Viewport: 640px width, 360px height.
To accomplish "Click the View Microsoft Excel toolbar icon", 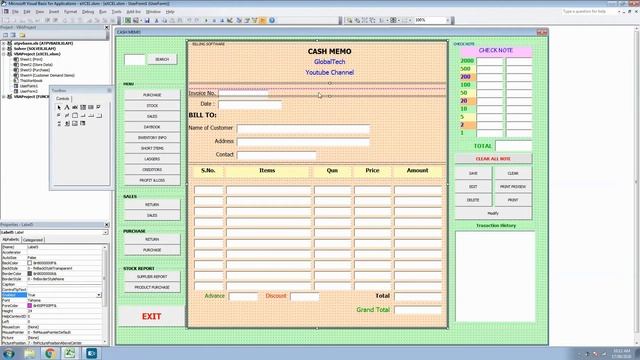I will pos(128,20).
